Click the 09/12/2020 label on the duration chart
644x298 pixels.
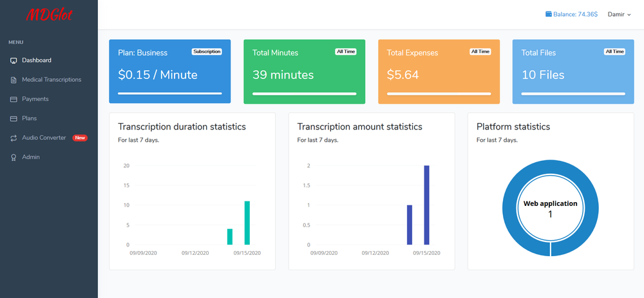click(196, 253)
